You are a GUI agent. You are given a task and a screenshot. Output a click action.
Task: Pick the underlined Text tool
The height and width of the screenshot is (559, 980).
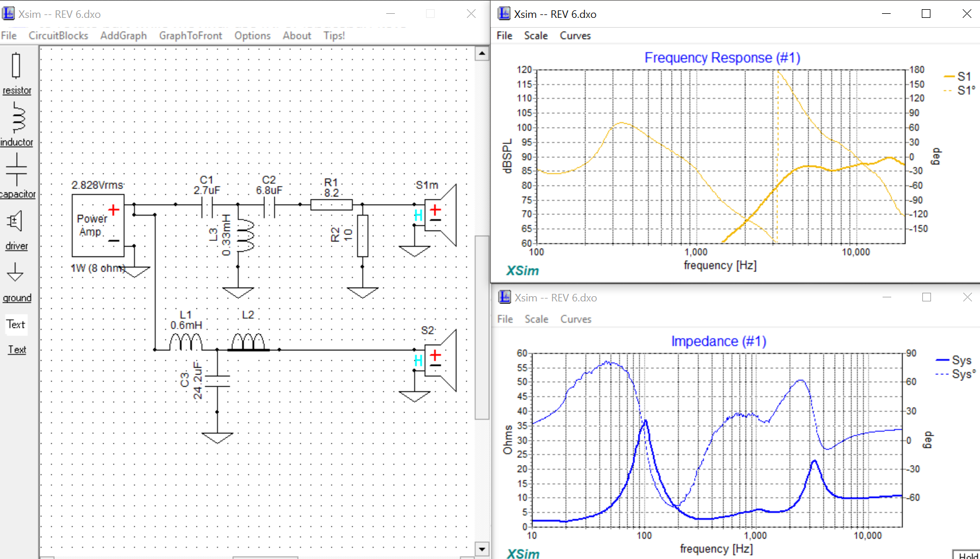(x=17, y=349)
